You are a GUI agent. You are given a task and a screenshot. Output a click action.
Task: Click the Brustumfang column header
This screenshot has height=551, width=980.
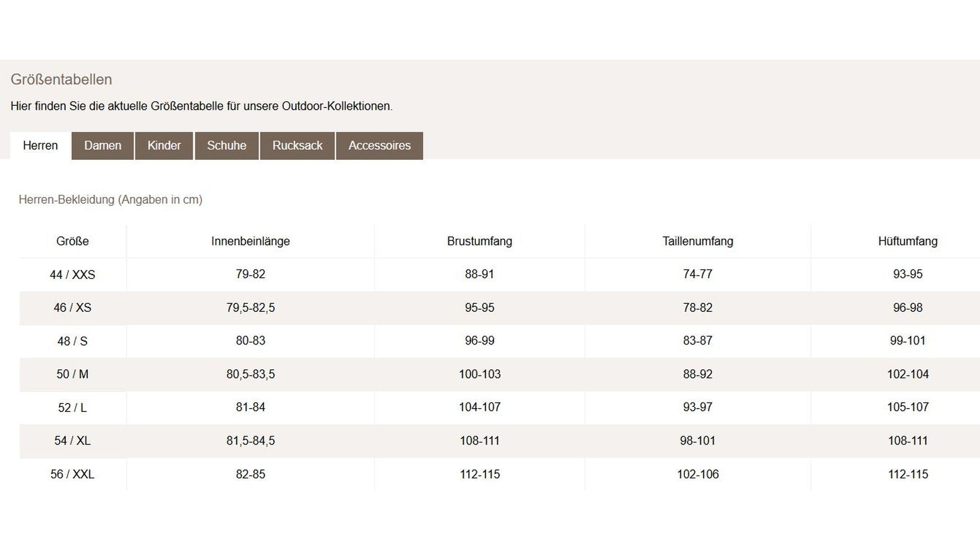pos(479,241)
